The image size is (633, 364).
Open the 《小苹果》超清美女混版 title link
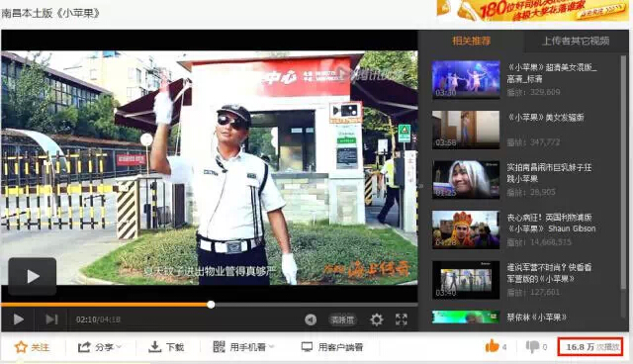coord(552,73)
